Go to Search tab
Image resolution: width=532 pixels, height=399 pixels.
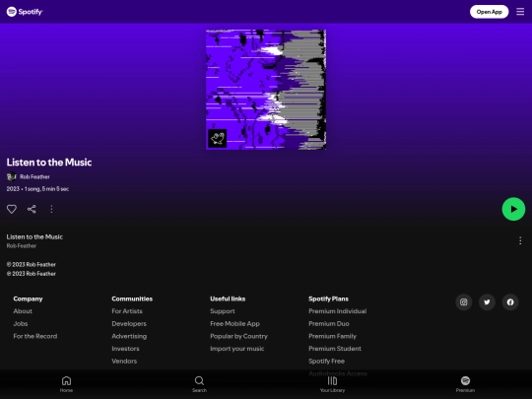(199, 384)
